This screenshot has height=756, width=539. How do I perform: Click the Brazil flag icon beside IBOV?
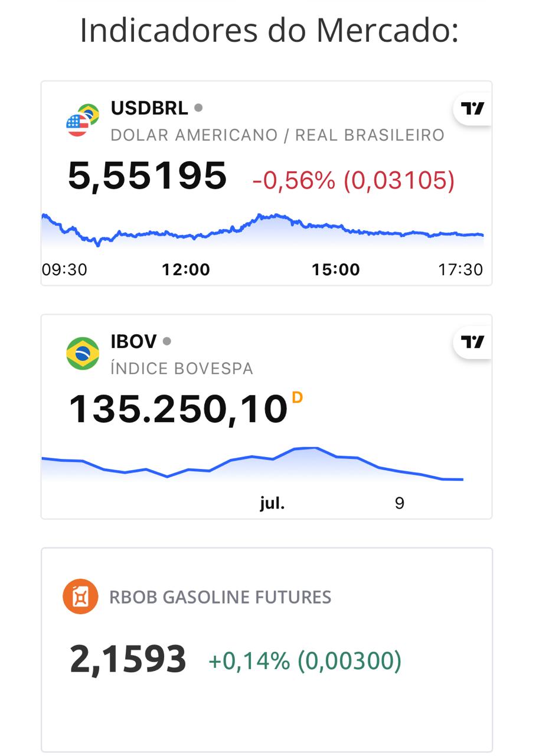83,354
